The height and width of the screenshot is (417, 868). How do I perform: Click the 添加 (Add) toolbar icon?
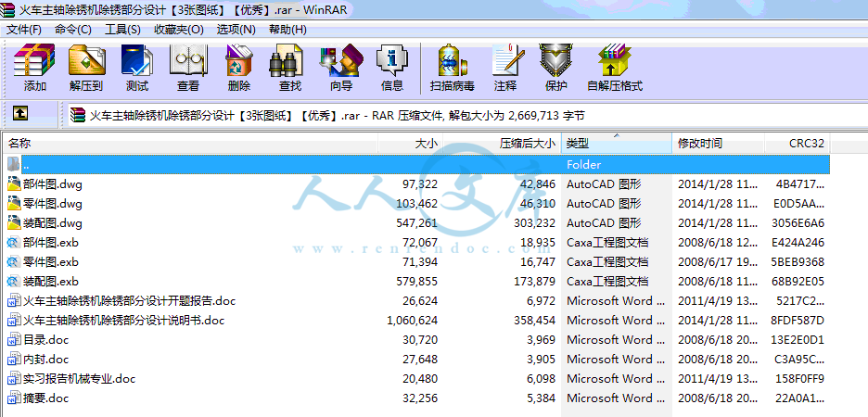click(34, 60)
